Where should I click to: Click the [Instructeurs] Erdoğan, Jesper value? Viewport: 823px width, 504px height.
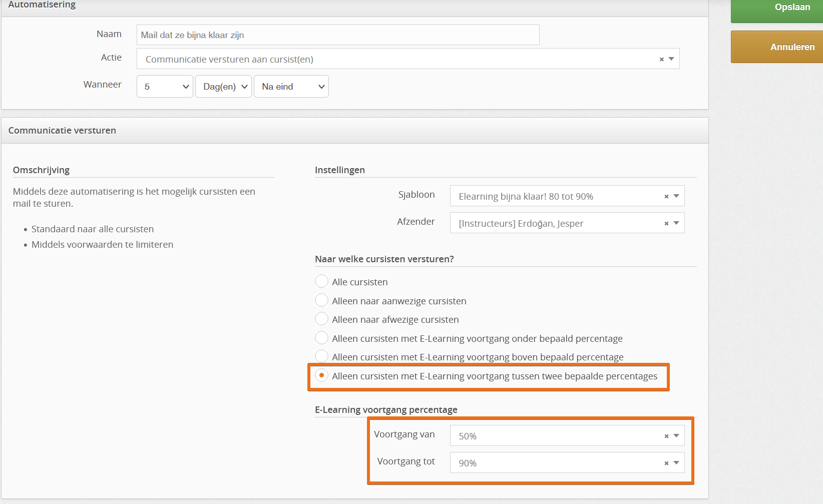(521, 223)
